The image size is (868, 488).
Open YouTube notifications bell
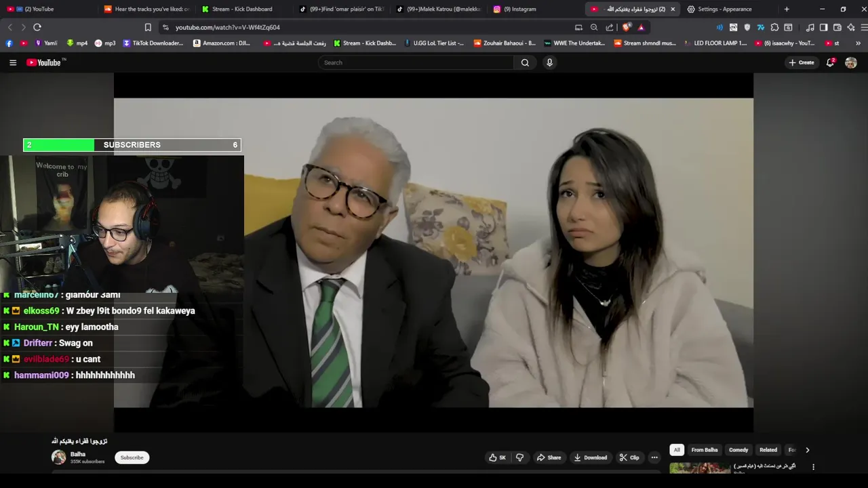pyautogui.click(x=830, y=62)
